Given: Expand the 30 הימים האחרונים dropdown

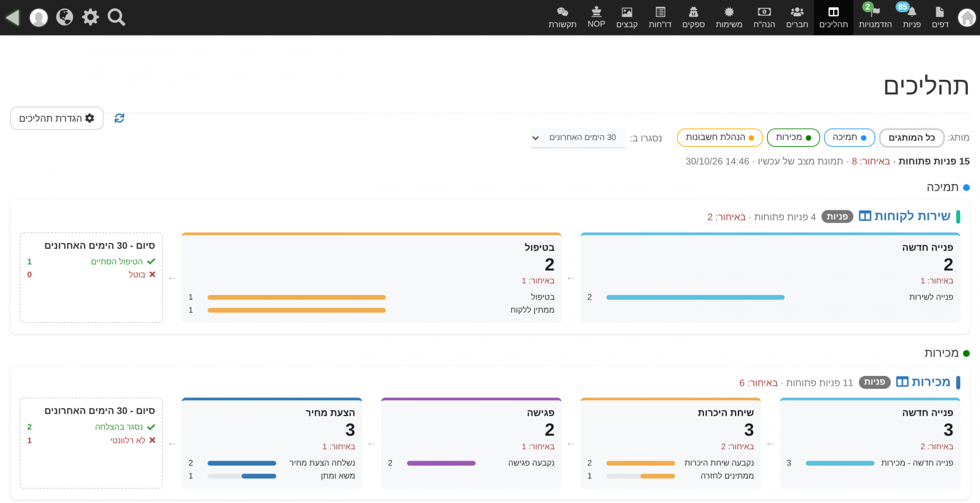Looking at the screenshot, I should point(577,138).
